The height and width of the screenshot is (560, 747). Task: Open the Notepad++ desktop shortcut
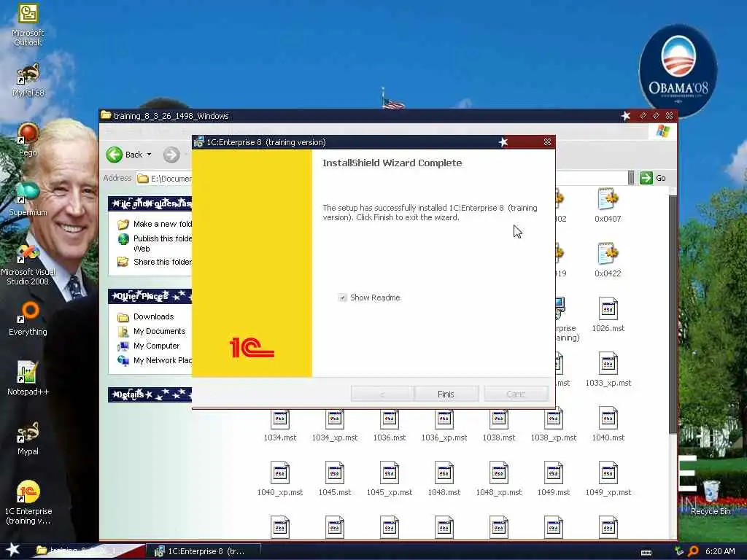(x=28, y=378)
